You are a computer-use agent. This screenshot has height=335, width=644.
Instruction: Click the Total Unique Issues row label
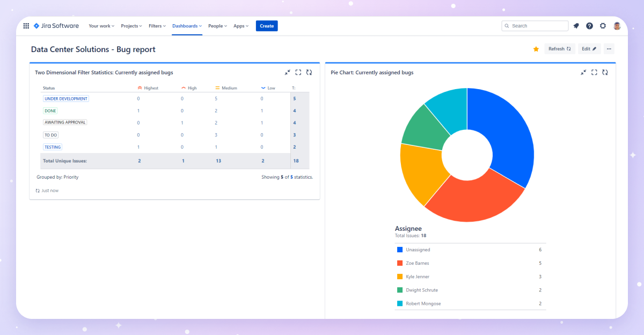(x=65, y=161)
